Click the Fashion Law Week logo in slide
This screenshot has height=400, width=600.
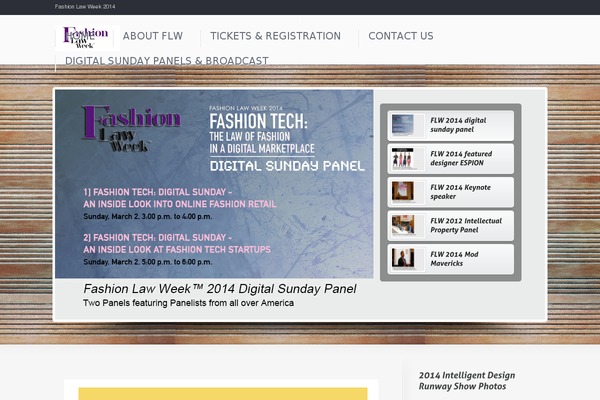[x=131, y=129]
